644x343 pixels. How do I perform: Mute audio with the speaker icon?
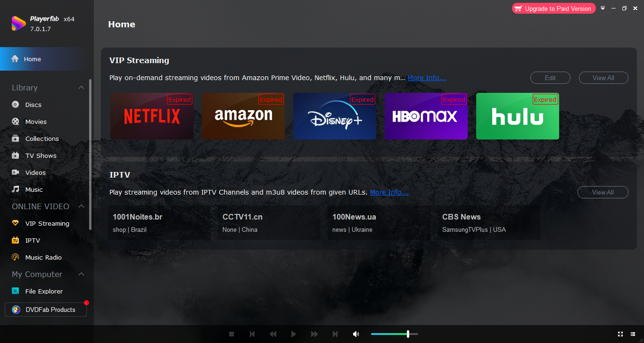356,334
